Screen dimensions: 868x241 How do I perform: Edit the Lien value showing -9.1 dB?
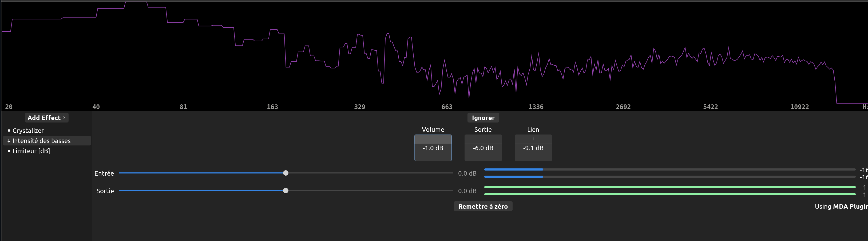click(x=533, y=148)
